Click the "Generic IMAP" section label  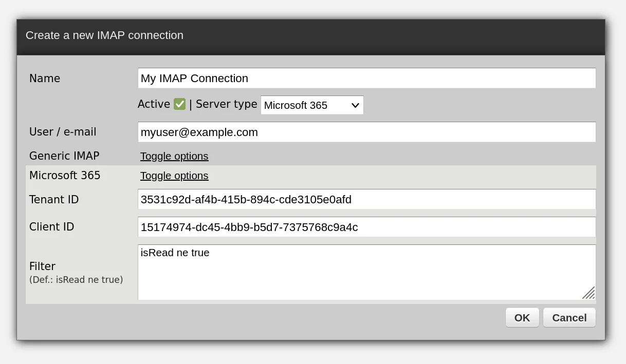click(x=64, y=156)
